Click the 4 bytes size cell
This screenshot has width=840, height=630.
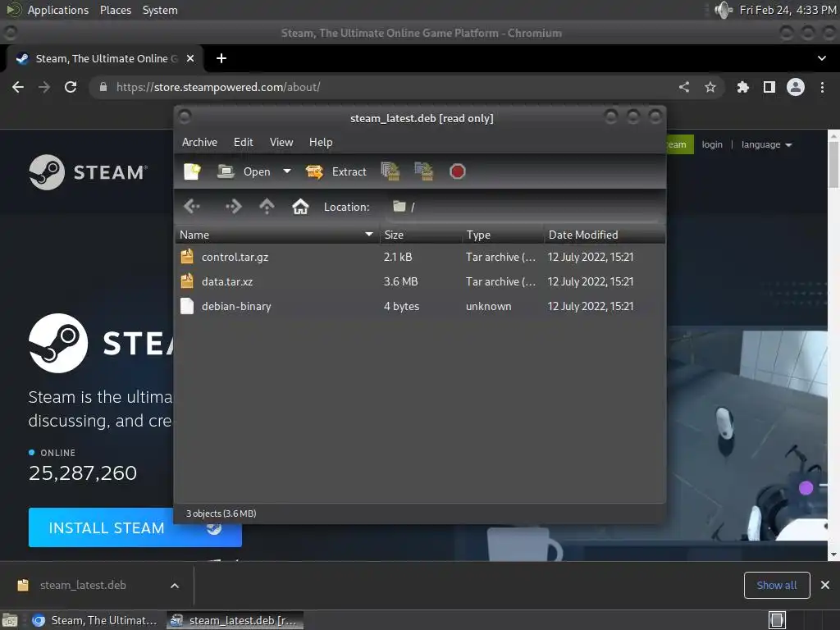(401, 307)
